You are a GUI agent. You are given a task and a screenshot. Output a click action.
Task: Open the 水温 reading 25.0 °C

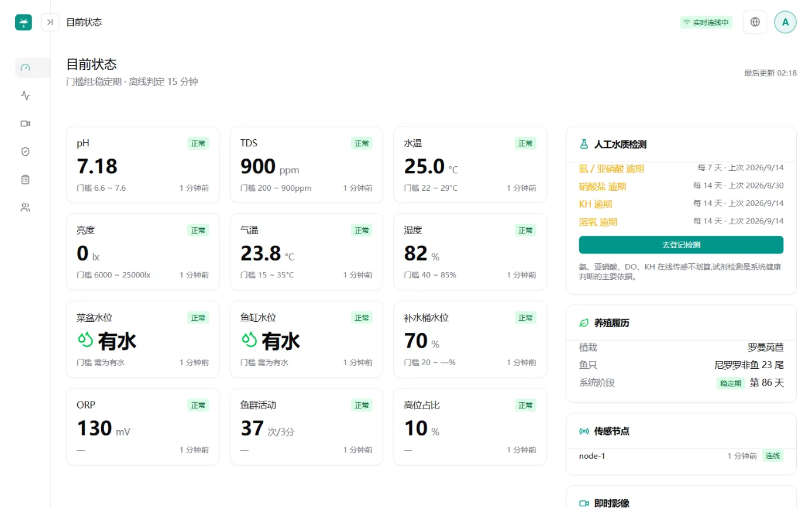(x=431, y=167)
